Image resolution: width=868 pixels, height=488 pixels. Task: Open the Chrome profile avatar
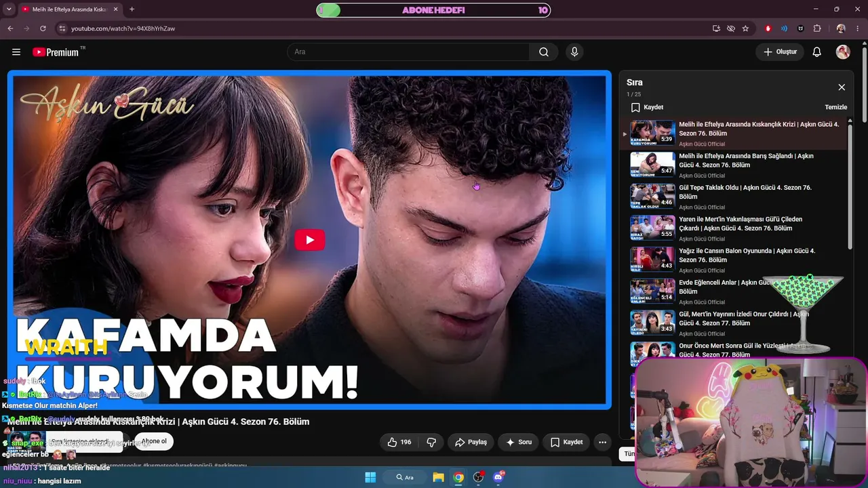[x=841, y=28]
